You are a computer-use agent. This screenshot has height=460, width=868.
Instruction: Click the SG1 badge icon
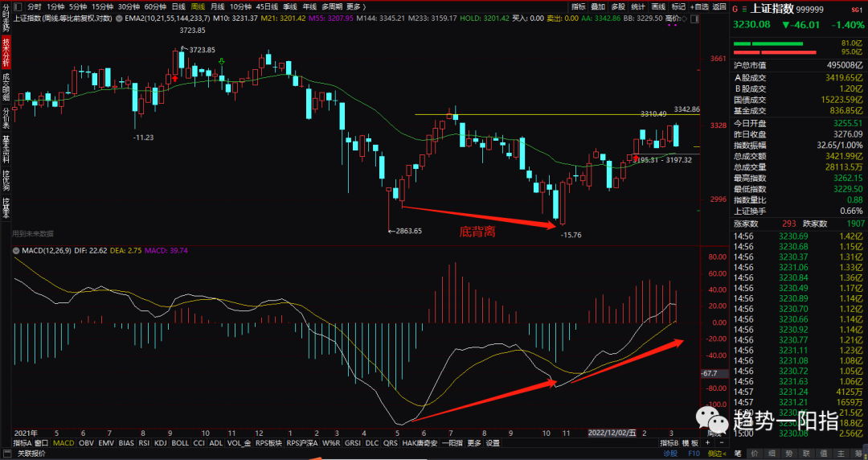(x=857, y=10)
